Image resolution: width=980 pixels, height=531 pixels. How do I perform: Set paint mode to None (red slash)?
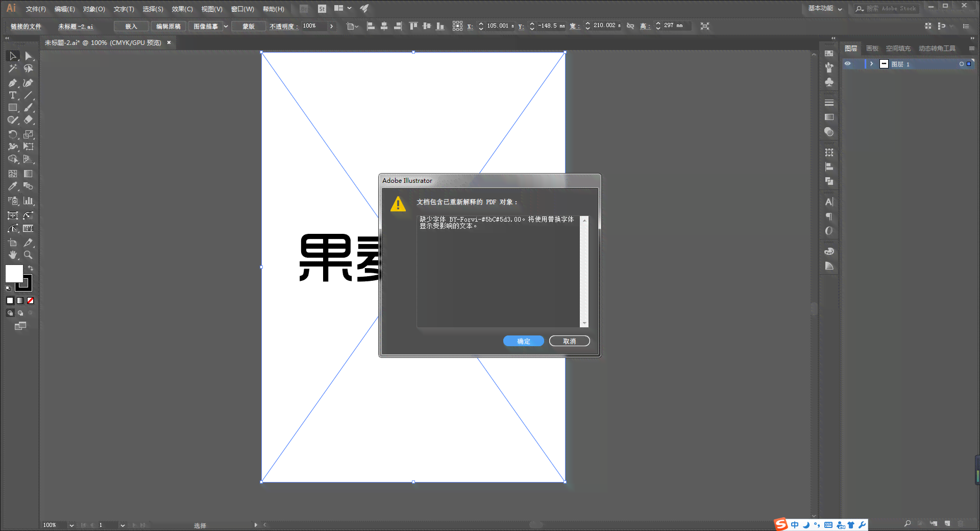(31, 301)
